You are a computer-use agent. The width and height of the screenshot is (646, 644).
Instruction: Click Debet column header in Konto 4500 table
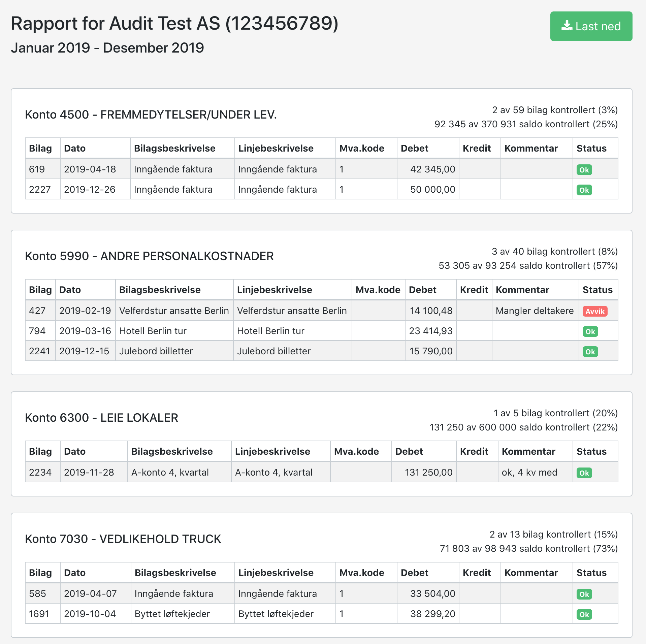[x=414, y=148]
